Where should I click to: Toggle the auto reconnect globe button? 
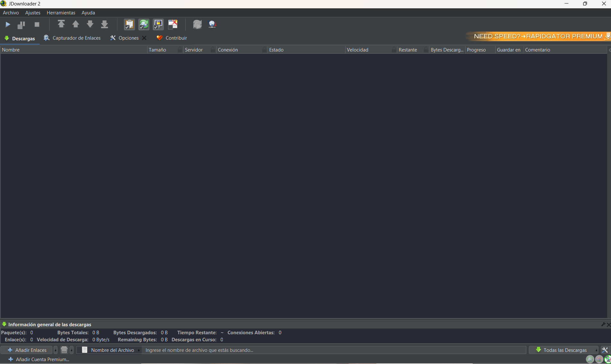(144, 24)
